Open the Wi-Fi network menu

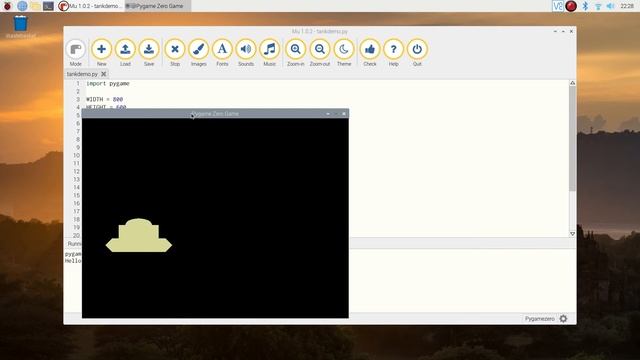pos(598,6)
